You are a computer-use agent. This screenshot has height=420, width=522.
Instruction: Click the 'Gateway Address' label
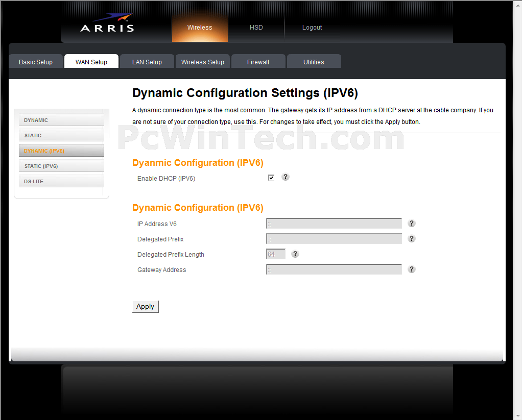click(x=162, y=269)
